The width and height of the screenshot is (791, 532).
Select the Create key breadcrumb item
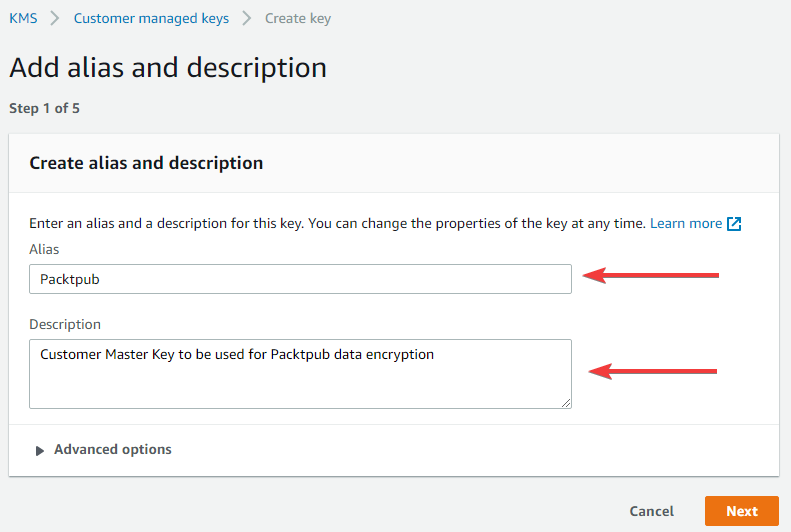[x=298, y=18]
